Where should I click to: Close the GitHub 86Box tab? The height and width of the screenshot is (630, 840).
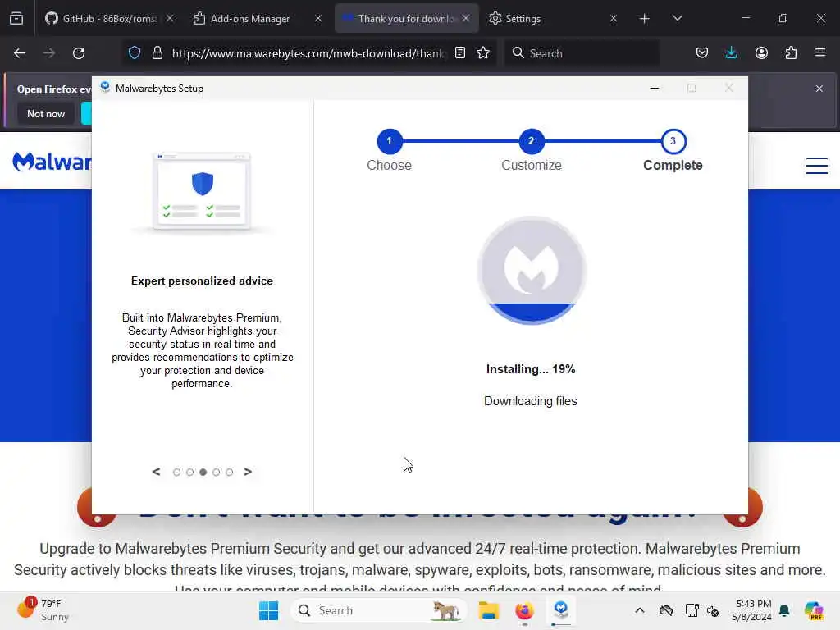[x=170, y=18]
